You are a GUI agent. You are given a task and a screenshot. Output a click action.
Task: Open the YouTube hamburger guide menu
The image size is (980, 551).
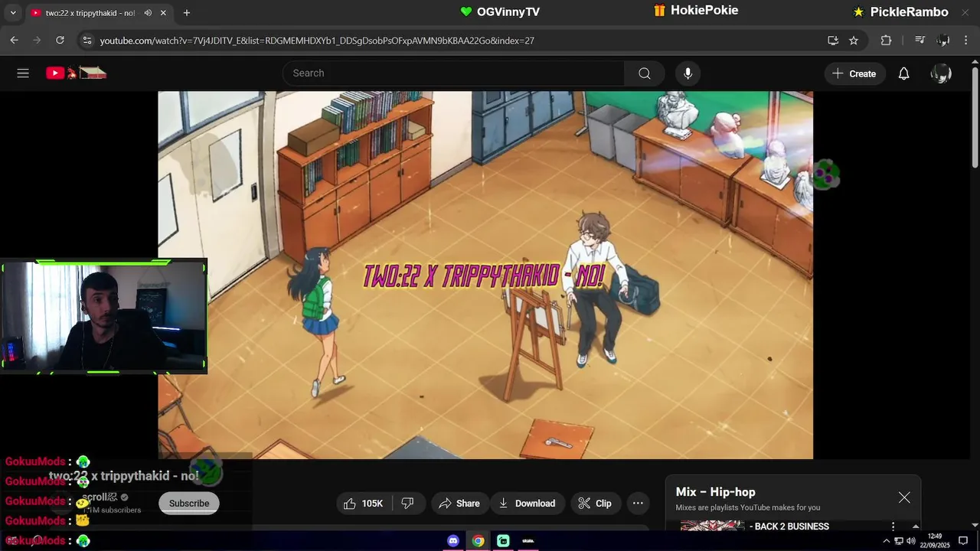23,73
